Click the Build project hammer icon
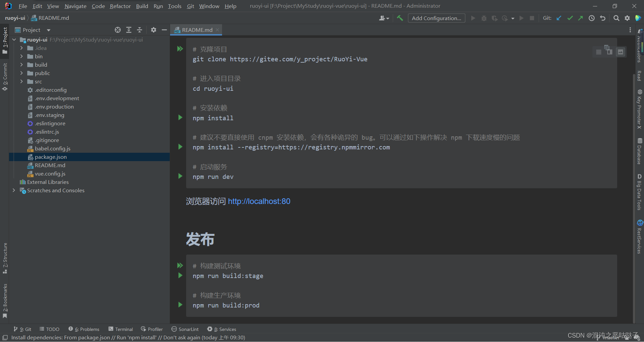 pyautogui.click(x=400, y=18)
